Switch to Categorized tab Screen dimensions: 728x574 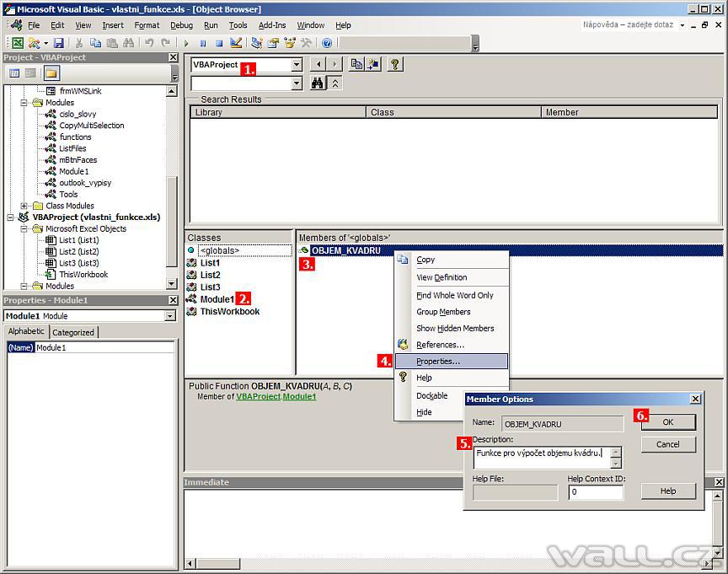tap(73, 332)
